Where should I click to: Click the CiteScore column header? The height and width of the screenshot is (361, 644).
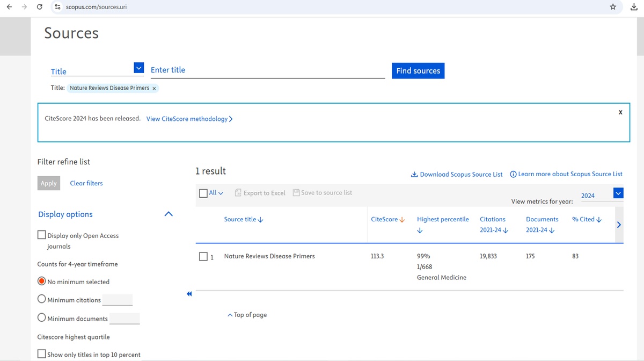[x=384, y=220]
